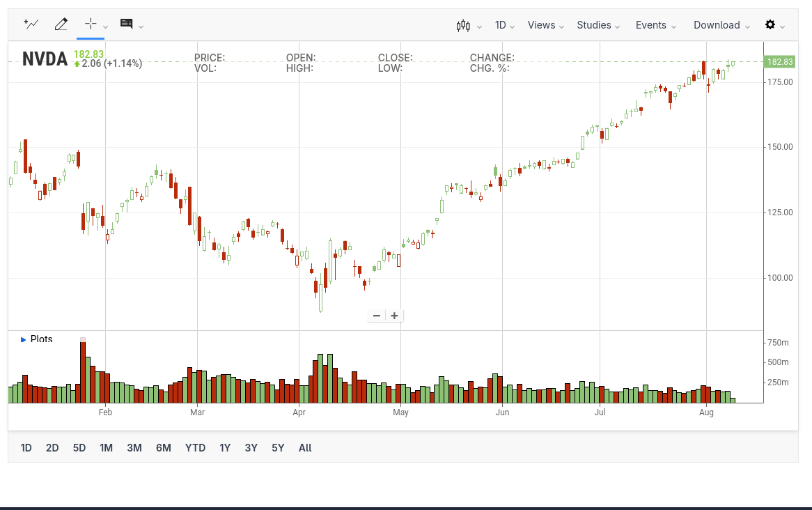Select the 1Y range button
Viewport: 812px width, 510px height.
[225, 448]
